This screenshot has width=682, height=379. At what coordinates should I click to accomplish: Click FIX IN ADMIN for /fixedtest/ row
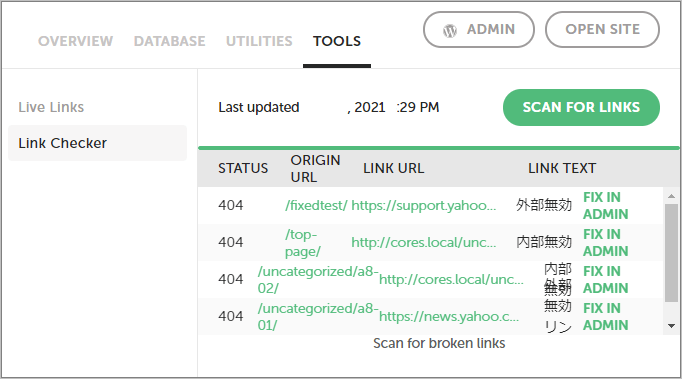tap(605, 206)
